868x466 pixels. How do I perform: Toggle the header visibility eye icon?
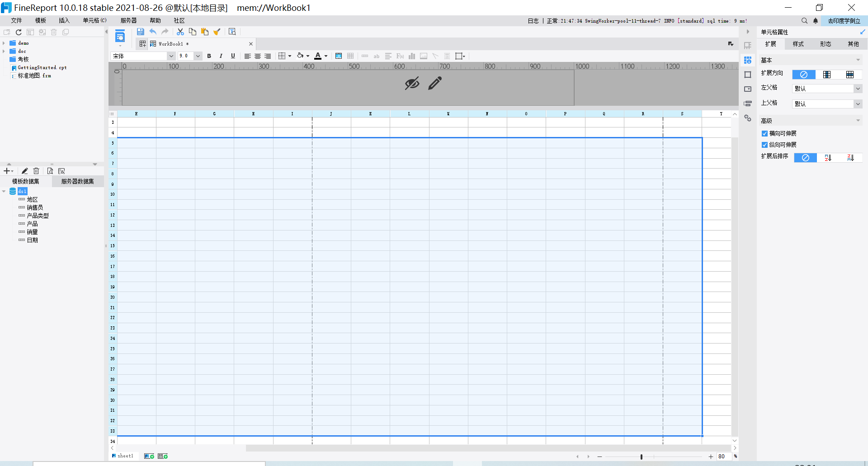[412, 83]
